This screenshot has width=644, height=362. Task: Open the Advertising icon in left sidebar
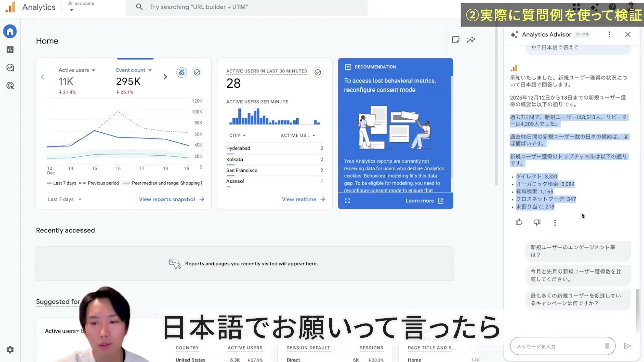coord(10,86)
